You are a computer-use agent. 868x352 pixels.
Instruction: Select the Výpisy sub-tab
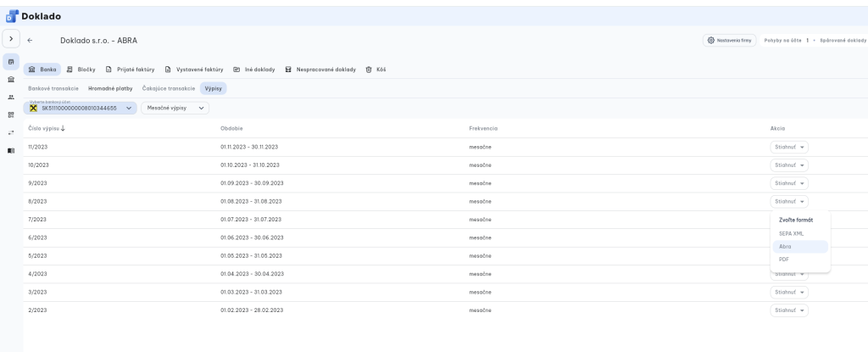pos(213,88)
